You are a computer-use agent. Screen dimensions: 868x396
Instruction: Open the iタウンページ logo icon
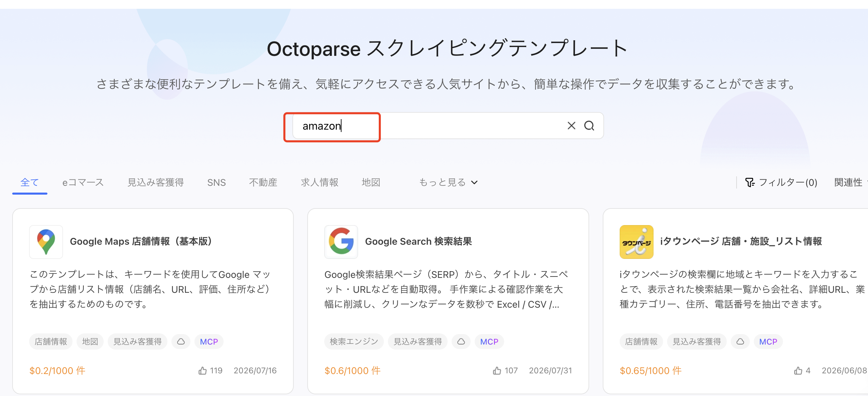click(x=636, y=242)
